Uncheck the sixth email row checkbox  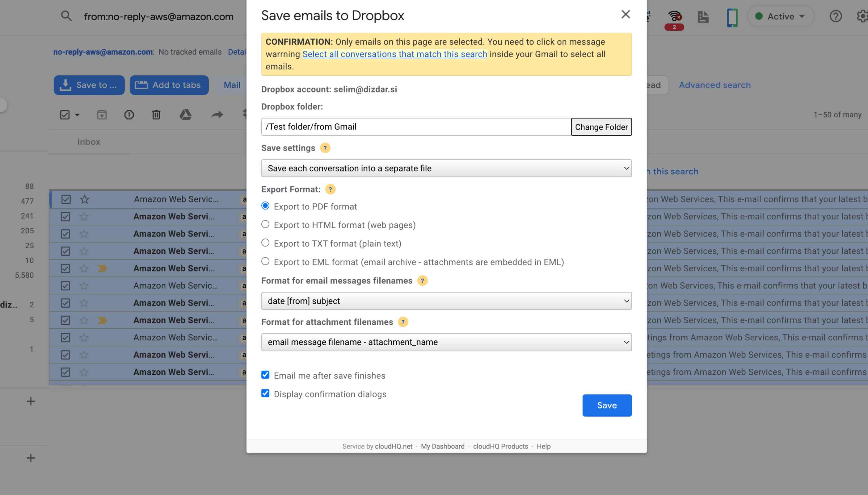click(x=65, y=286)
